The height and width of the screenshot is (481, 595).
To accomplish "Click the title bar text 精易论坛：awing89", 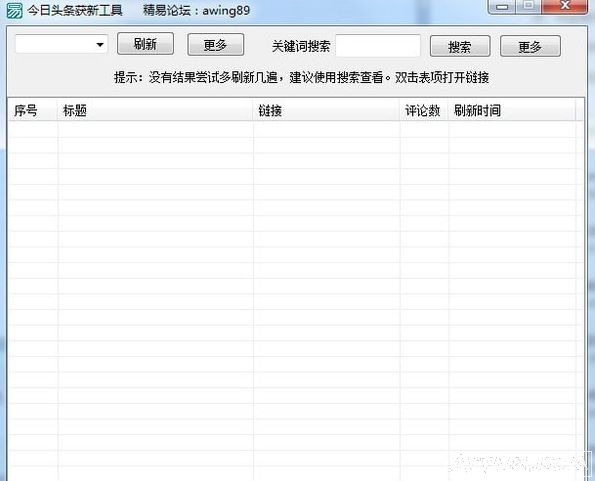I will point(196,10).
